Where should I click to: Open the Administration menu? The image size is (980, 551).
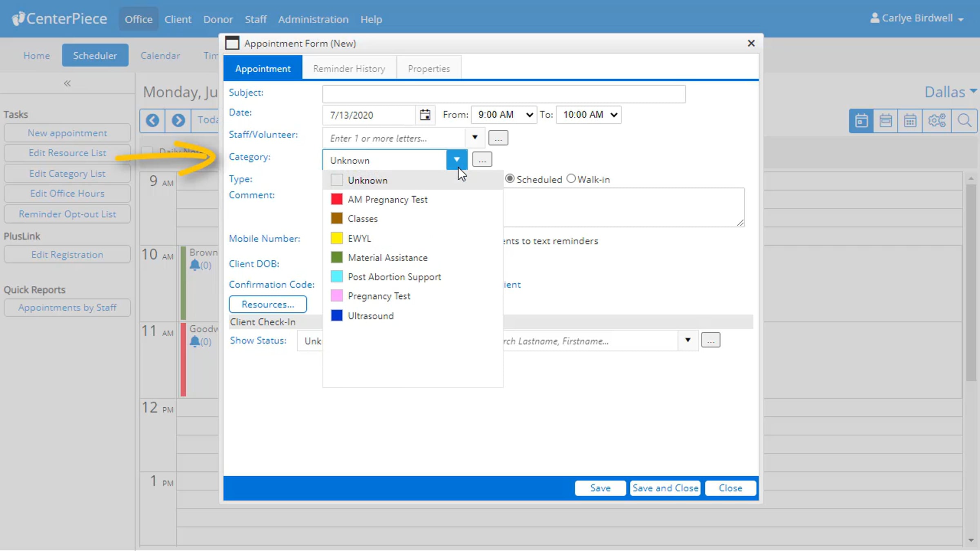(x=313, y=19)
